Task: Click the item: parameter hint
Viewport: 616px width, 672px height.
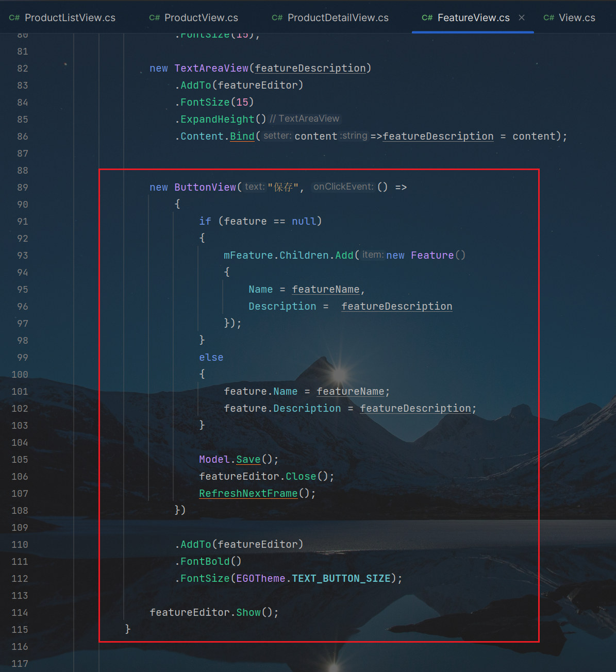Action: [373, 255]
